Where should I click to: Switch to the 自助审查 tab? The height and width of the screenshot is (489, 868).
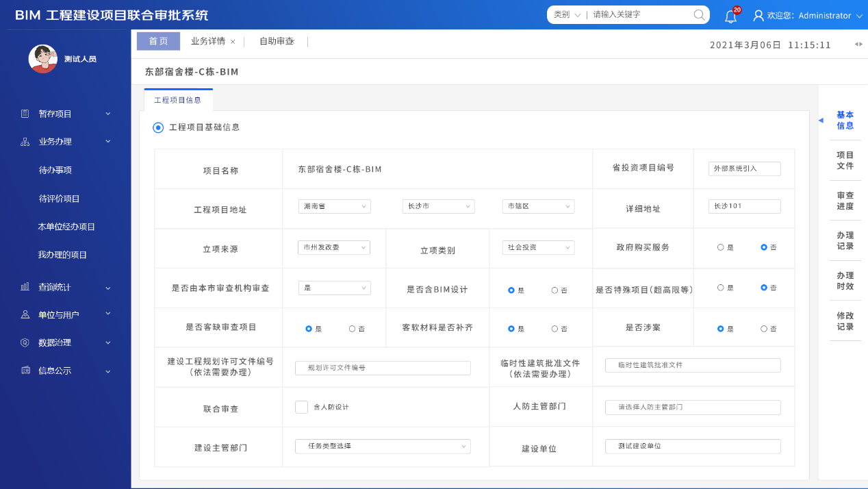(x=277, y=41)
